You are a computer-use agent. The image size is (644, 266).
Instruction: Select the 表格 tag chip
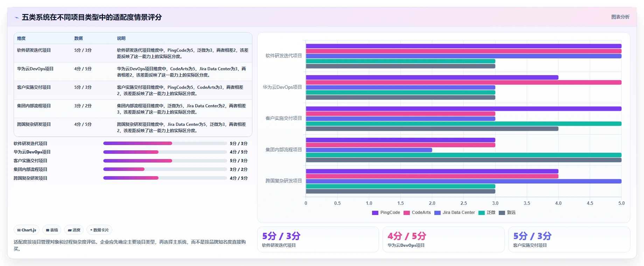[x=52, y=230]
